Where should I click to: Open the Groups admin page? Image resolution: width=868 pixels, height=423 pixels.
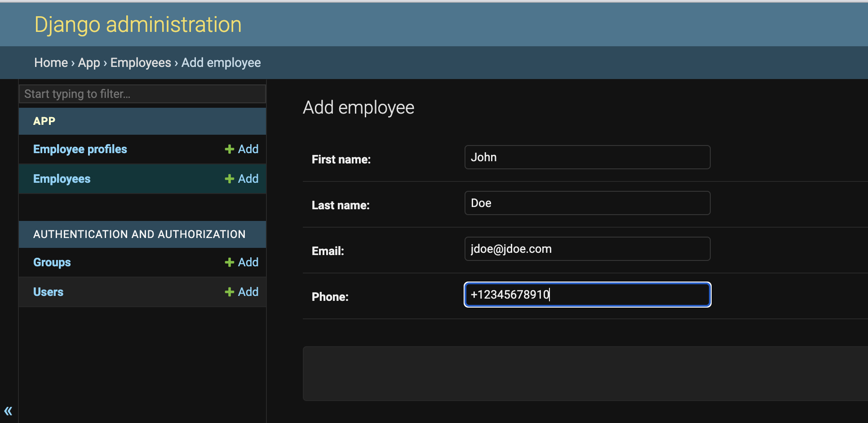[x=52, y=262]
